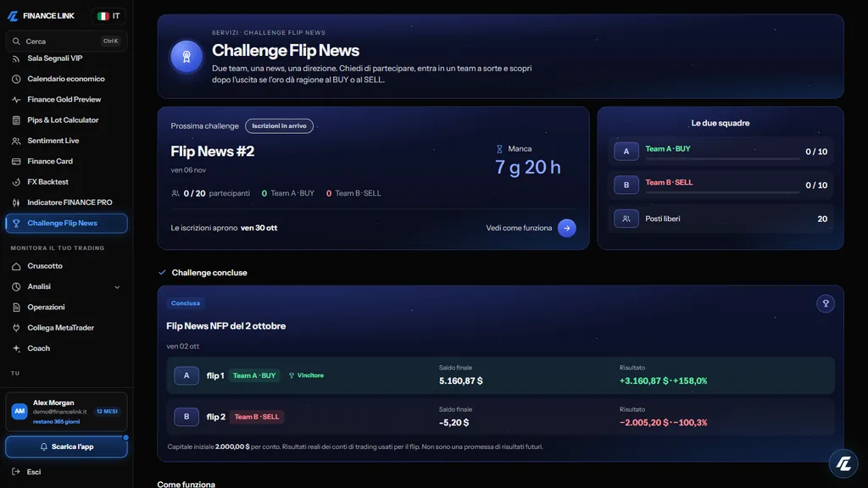The image size is (868, 488).
Task: Click the Pips & Lot Calculator icon
Action: [16, 120]
